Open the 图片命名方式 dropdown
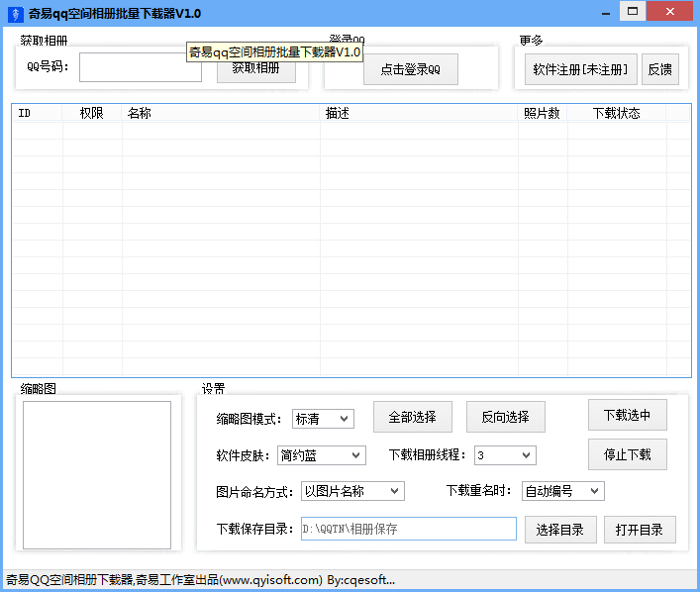Image resolution: width=700 pixels, height=592 pixels. 351,491
